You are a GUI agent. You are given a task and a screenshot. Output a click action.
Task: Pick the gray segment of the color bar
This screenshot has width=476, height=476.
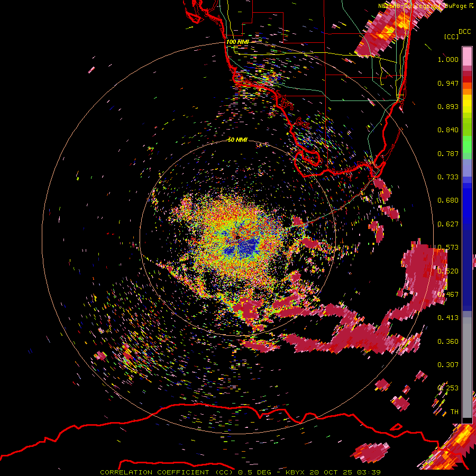tap(467, 368)
